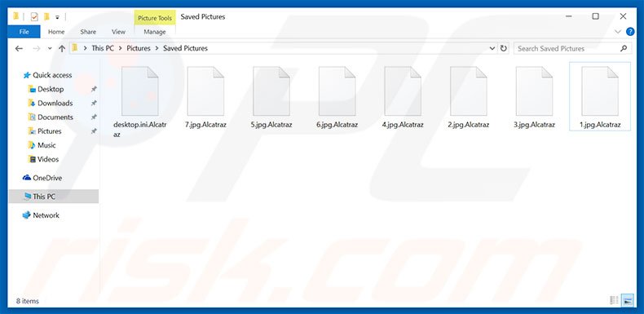644x314 pixels.
Task: Select the 4.jpg.Alcatraz file icon
Action: pyautogui.click(x=403, y=91)
